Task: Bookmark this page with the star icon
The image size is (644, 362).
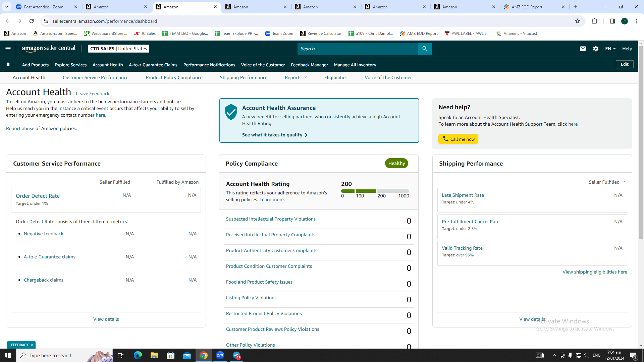Action: 578,21
